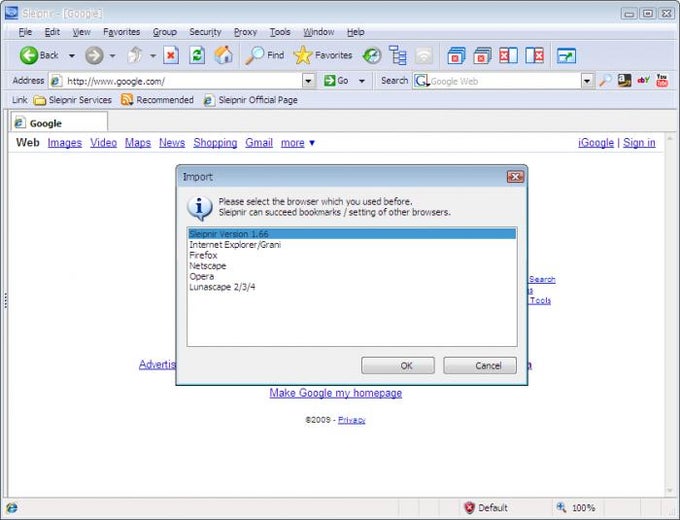
Task: Open Recommended feed link
Action: point(157,100)
